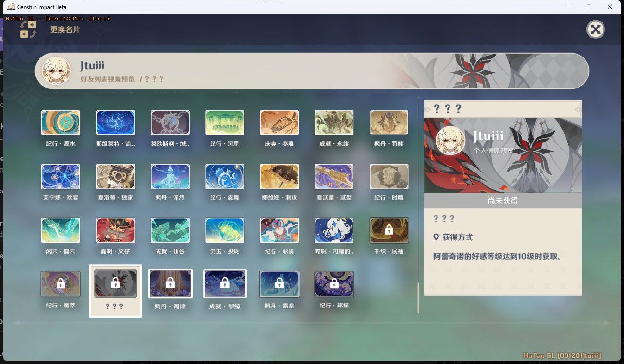
Task: View the locked 枫丹·露泉 namecard
Action: coord(279,284)
